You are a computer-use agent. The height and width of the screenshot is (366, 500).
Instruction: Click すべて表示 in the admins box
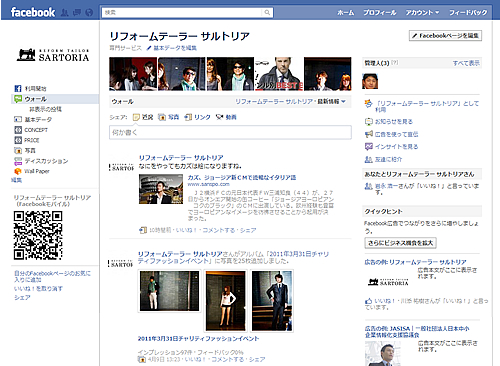click(x=466, y=63)
